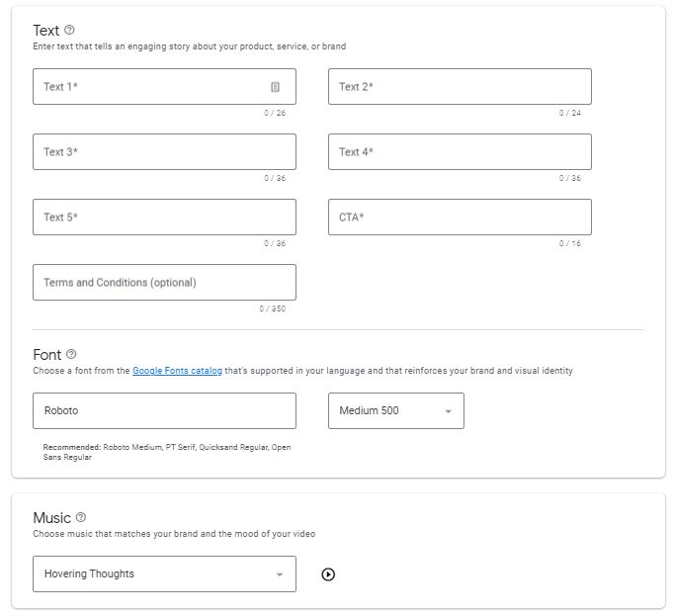Viewport: 673px width, 616px height.
Task: Click the Roboto font name field
Action: pos(163,410)
